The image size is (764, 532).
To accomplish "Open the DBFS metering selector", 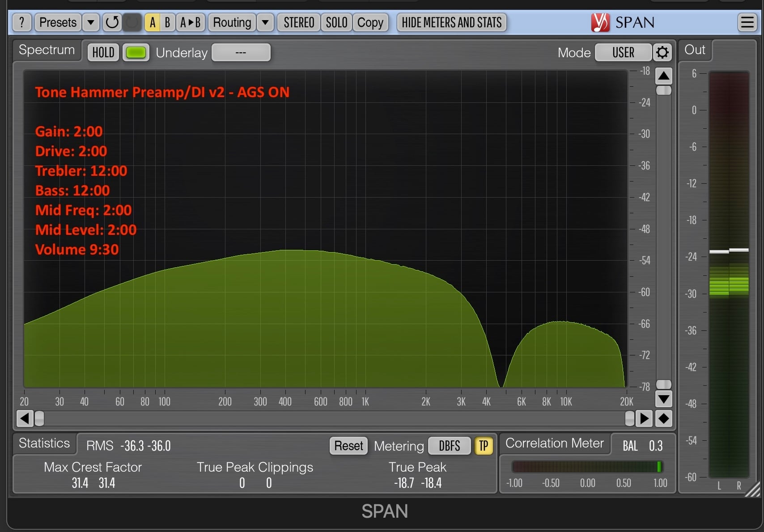I will point(450,446).
